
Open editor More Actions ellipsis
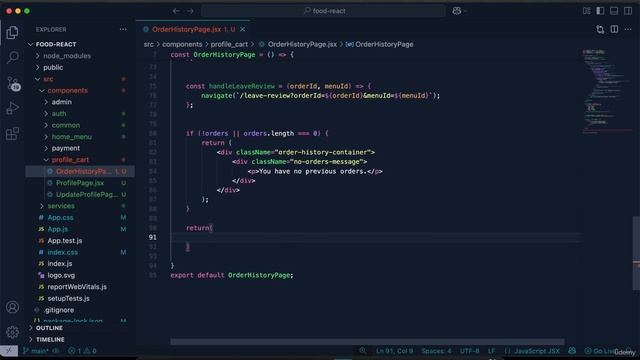coord(628,29)
